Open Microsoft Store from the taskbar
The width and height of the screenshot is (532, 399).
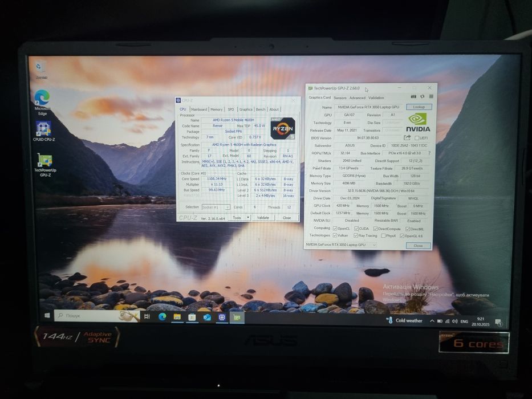coord(192,317)
